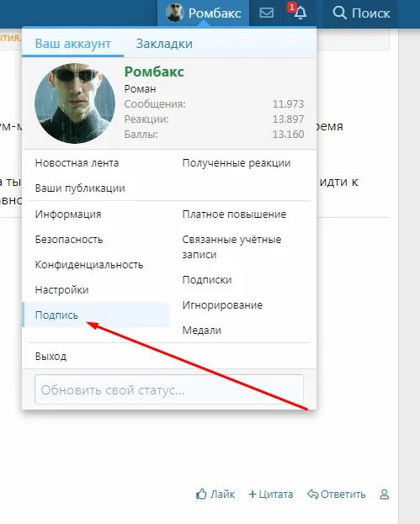Click small Ромбакс avatar in top bar
The width and height of the screenshot is (420, 524).
click(x=175, y=13)
